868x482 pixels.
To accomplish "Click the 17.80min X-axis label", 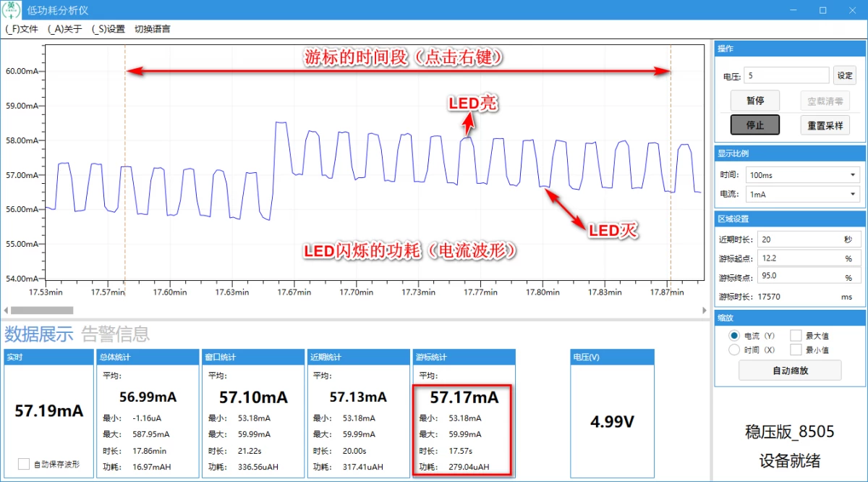I will 542,292.
